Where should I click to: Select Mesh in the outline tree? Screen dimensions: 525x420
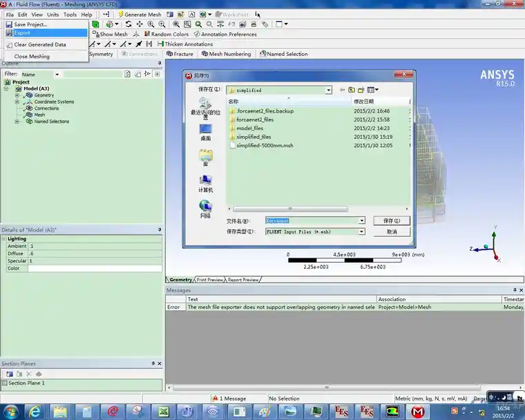(39, 115)
